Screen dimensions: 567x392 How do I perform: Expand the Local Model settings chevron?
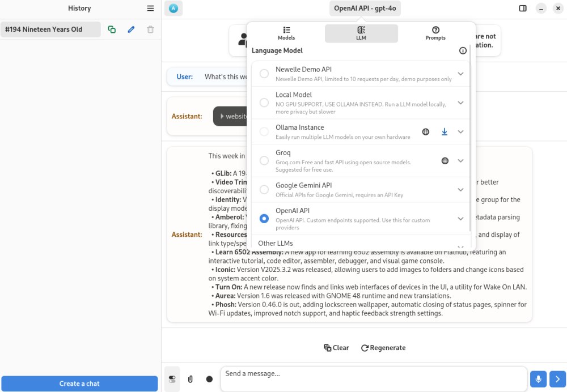(460, 103)
